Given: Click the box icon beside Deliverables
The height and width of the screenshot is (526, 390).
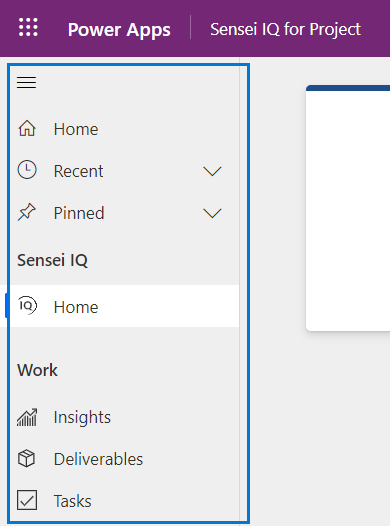Looking at the screenshot, I should [x=26, y=459].
